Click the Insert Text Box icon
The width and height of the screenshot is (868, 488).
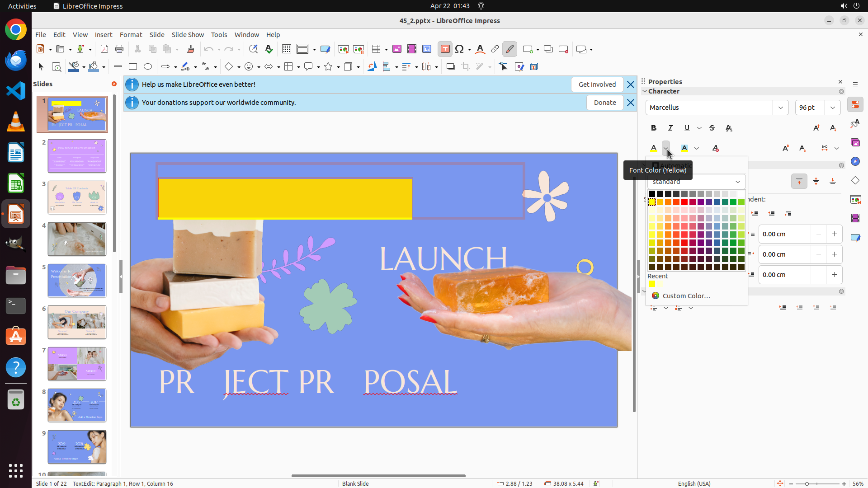(445, 49)
